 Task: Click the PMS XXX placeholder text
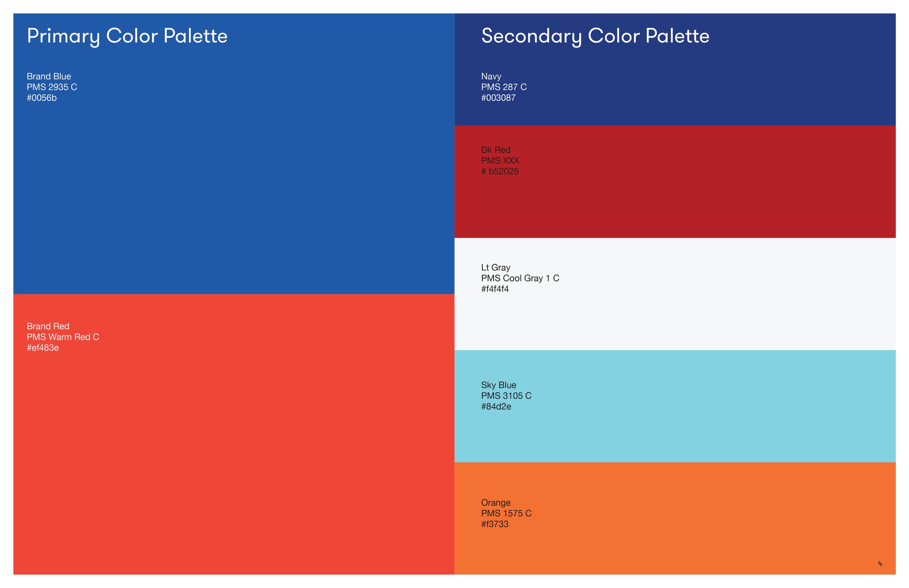coord(500,161)
